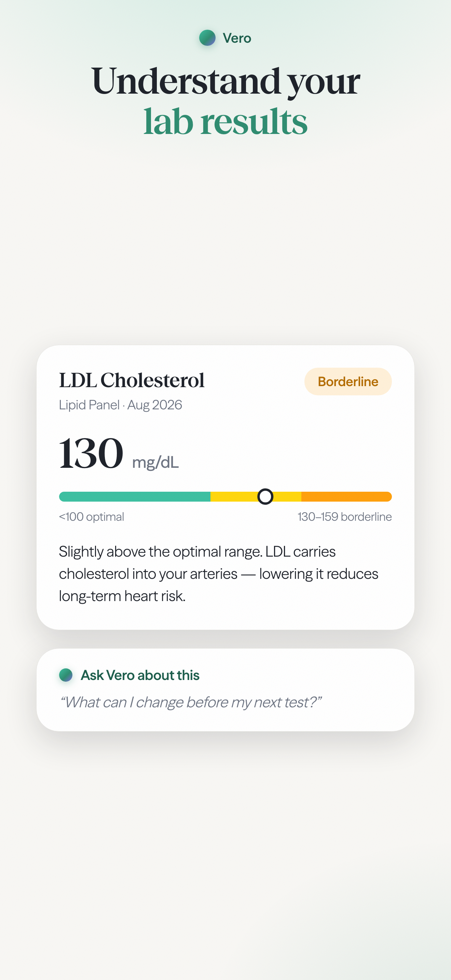This screenshot has height=980, width=451.
Task: Click the Vero logo orb at top
Action: (207, 38)
